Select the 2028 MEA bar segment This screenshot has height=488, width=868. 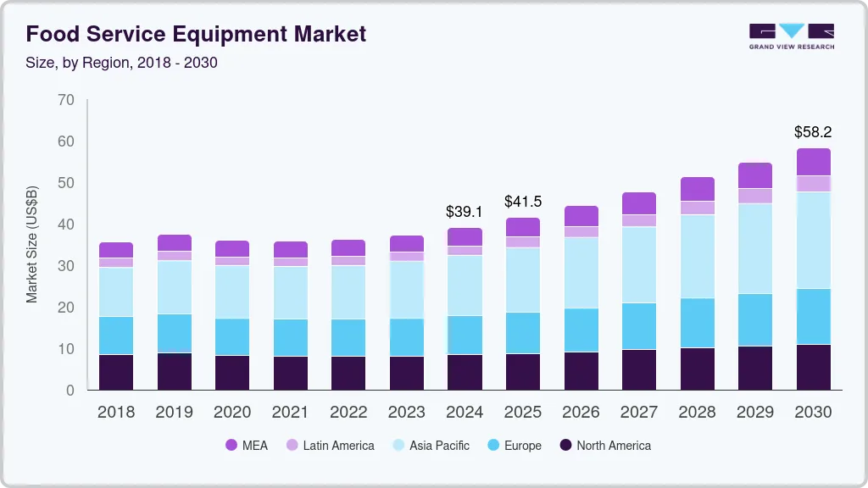(x=697, y=189)
